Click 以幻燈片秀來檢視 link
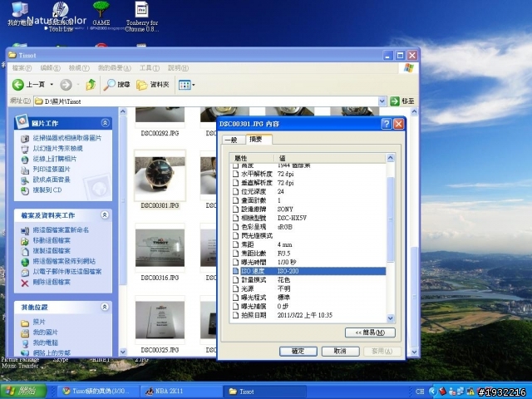This screenshot has height=399, width=532. click(x=57, y=148)
